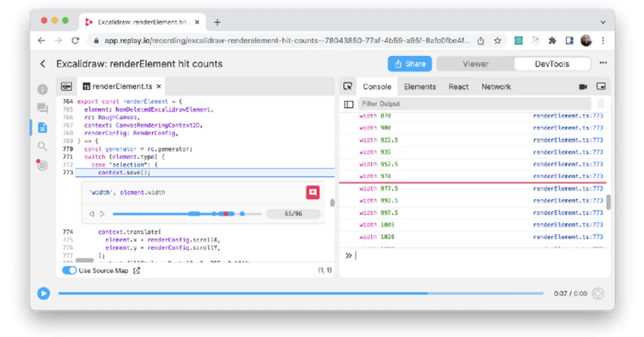Click the red magnifier button in the print statement
The width and height of the screenshot is (644, 337).
313,192
